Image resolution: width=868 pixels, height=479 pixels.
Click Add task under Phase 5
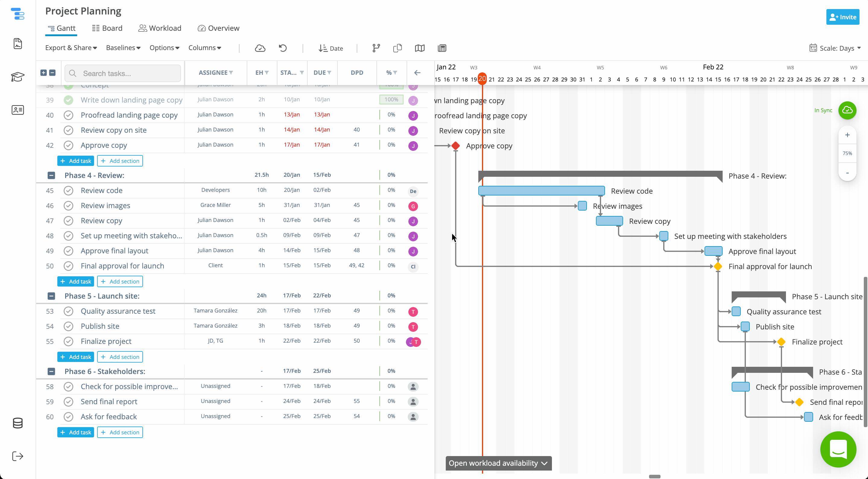pyautogui.click(x=76, y=357)
